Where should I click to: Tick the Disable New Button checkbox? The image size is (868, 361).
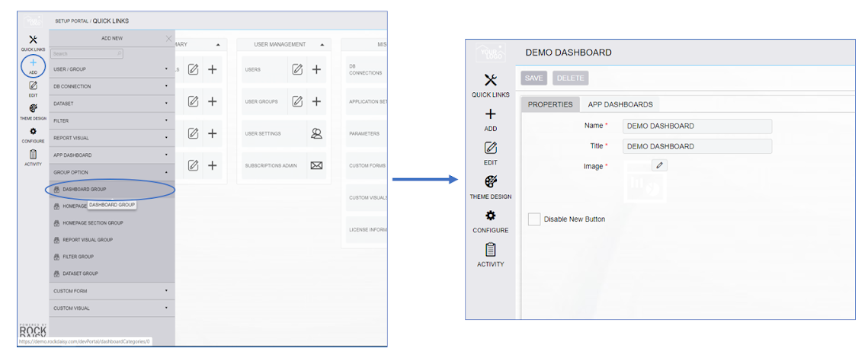pyautogui.click(x=534, y=219)
